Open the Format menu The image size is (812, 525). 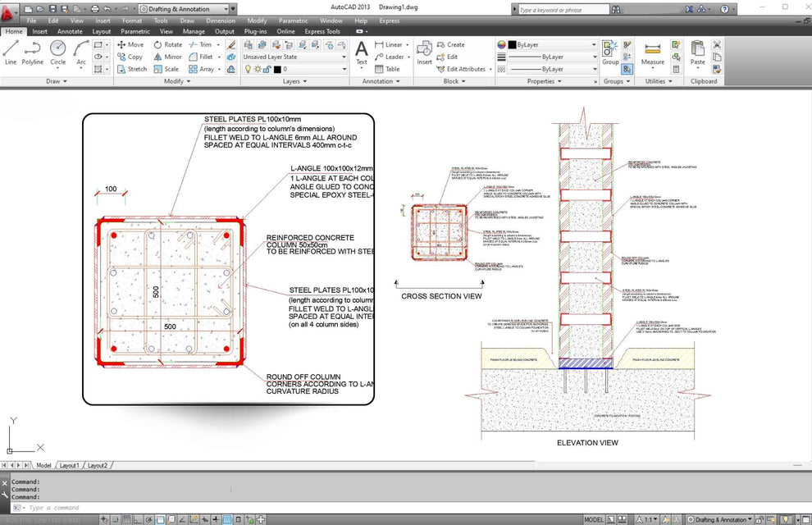(x=132, y=21)
